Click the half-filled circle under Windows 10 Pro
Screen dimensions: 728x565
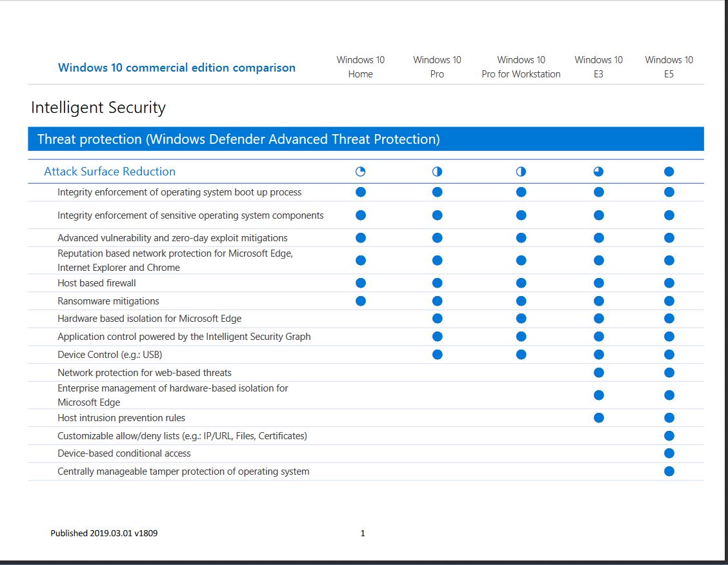[437, 172]
